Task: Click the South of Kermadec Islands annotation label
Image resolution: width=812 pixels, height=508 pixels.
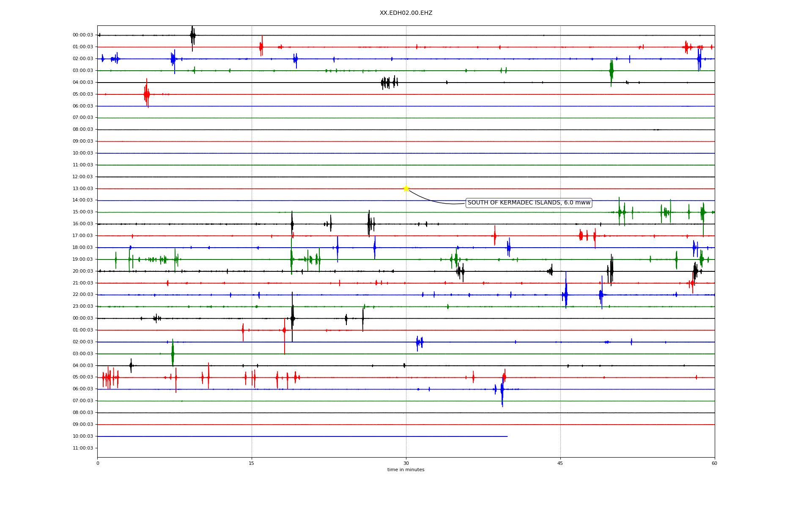Action: point(529,203)
